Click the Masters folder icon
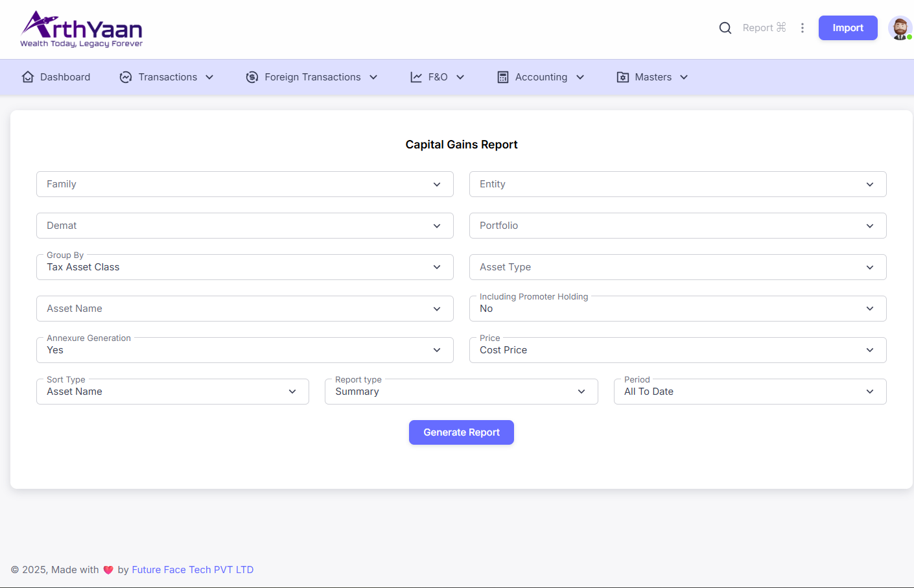The image size is (914, 588). pos(623,77)
